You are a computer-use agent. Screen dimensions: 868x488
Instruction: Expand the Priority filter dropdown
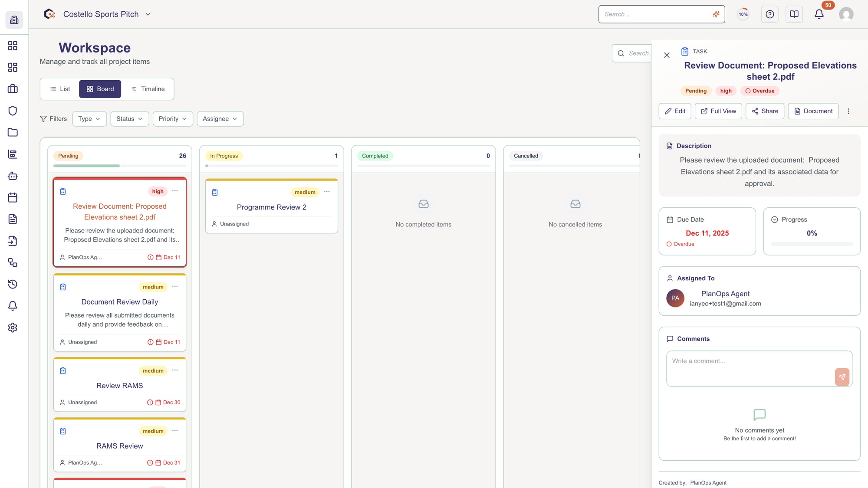tap(172, 119)
